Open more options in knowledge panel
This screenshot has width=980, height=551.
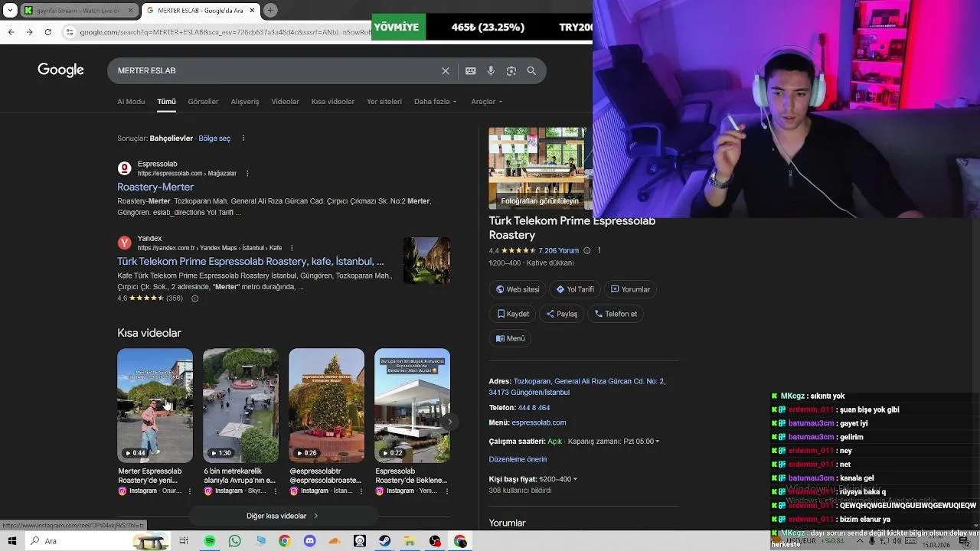click(x=599, y=251)
